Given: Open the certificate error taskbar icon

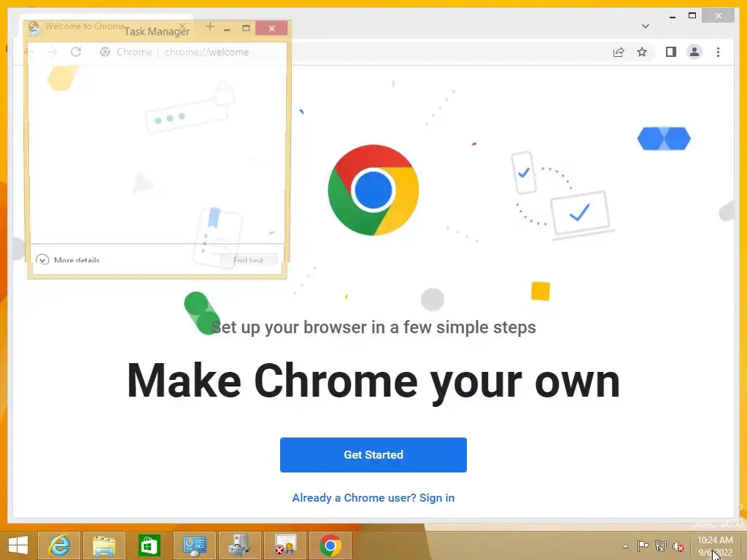Looking at the screenshot, I should point(285,545).
